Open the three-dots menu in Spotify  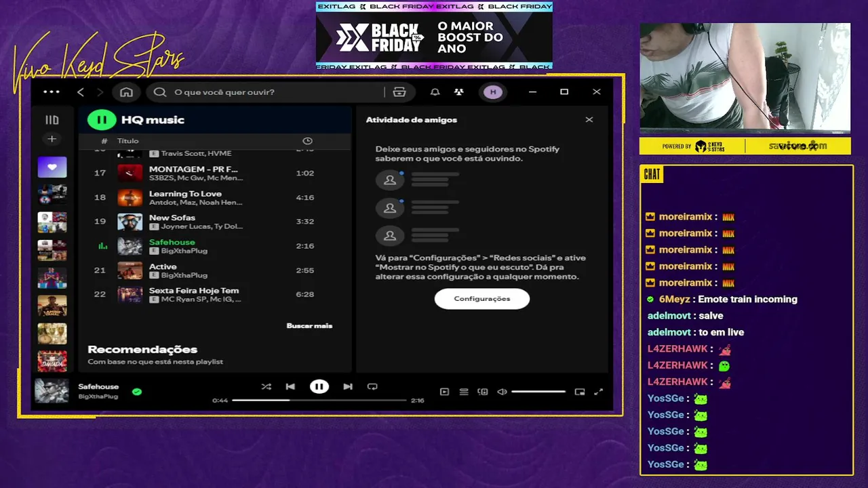tap(52, 92)
